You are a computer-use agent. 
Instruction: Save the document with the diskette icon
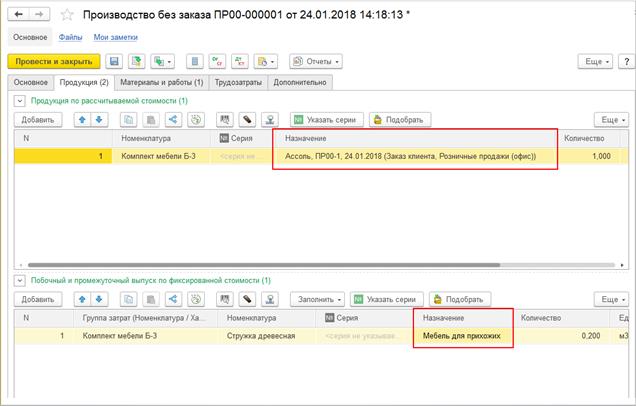(x=114, y=62)
